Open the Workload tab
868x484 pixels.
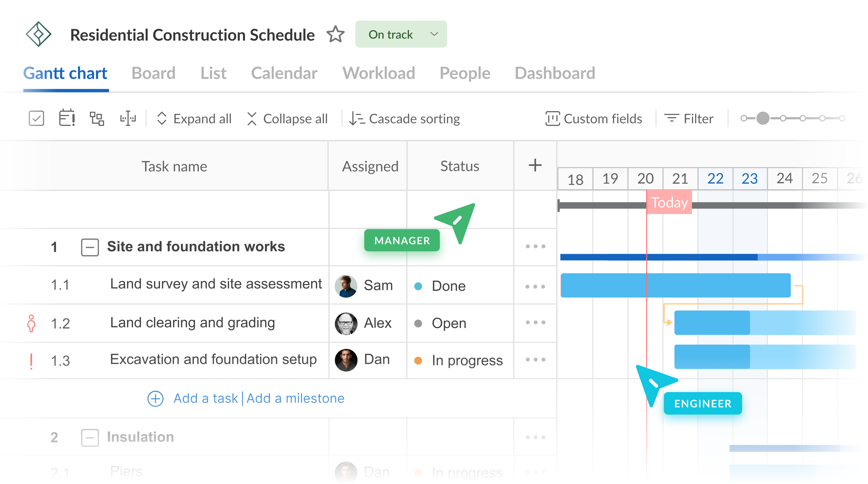378,73
